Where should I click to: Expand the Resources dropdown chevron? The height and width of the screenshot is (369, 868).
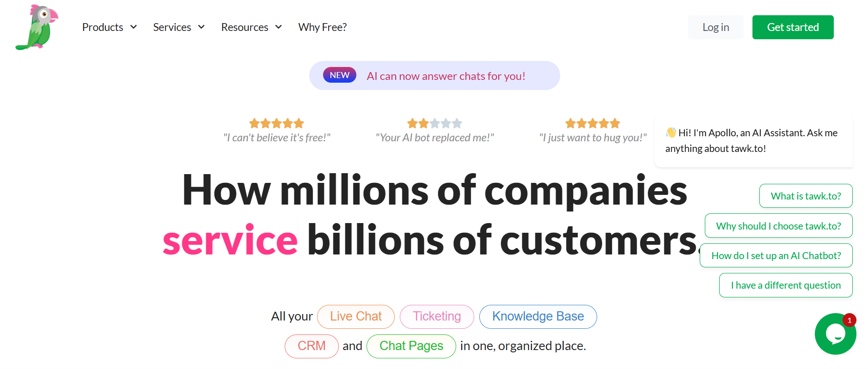[279, 27]
